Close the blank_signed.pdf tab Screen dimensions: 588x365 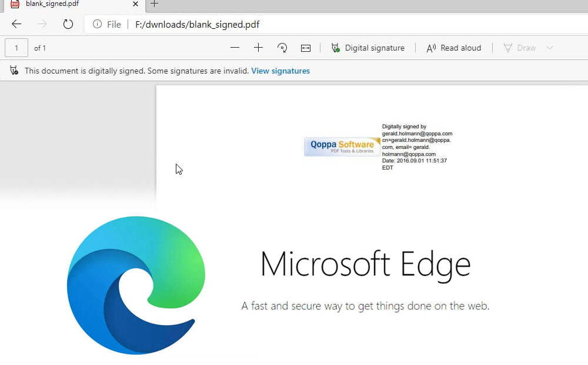click(x=135, y=4)
